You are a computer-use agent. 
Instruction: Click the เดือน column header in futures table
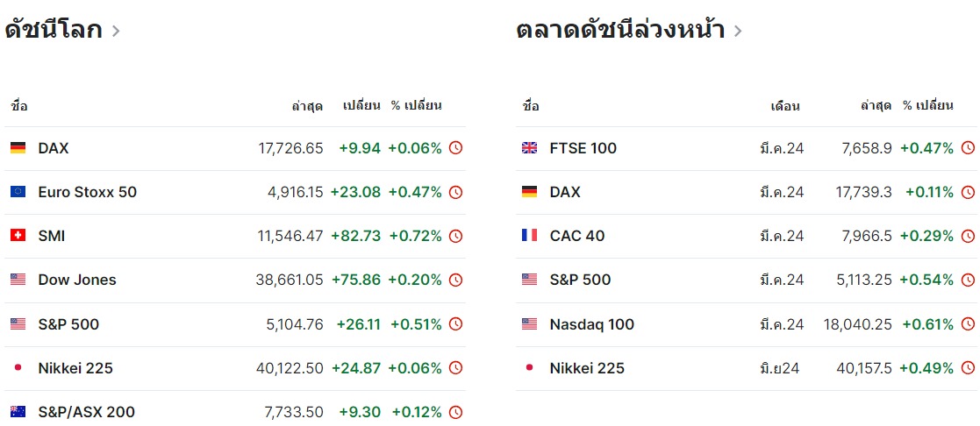[784, 106]
